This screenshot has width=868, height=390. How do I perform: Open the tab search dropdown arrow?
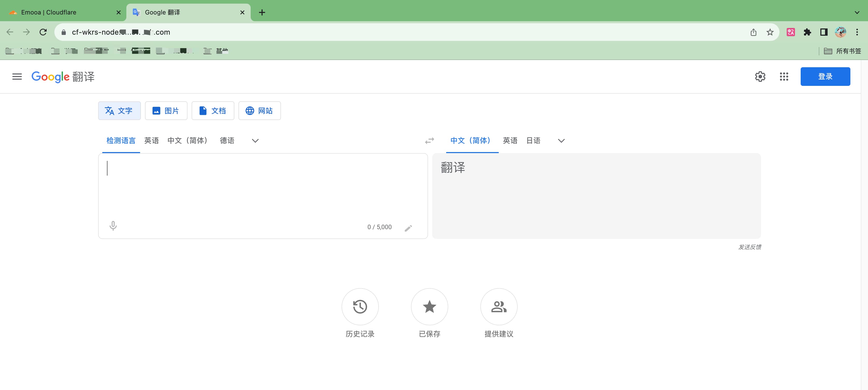point(857,12)
